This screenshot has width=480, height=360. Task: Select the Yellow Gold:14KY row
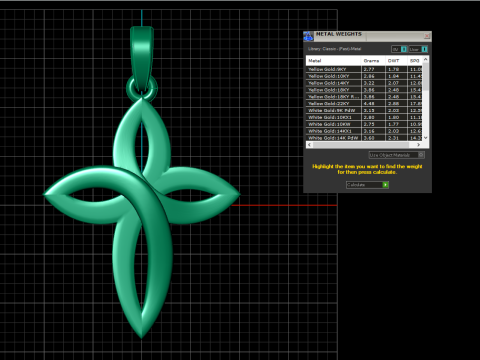coord(364,83)
